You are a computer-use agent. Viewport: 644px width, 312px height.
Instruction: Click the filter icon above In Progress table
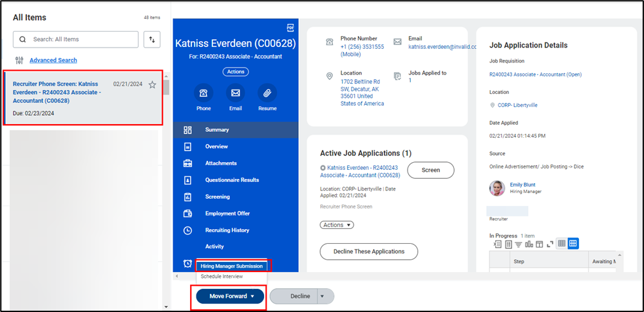tap(518, 244)
